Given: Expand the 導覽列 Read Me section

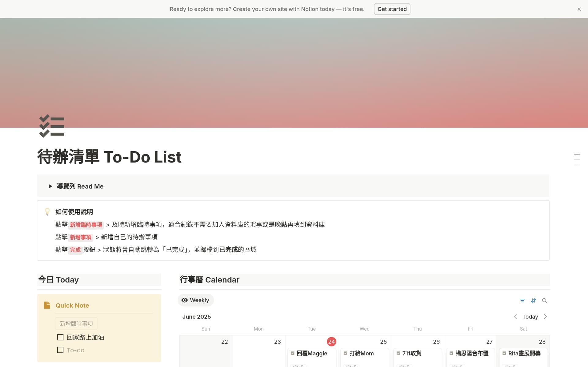Looking at the screenshot, I should tap(50, 186).
